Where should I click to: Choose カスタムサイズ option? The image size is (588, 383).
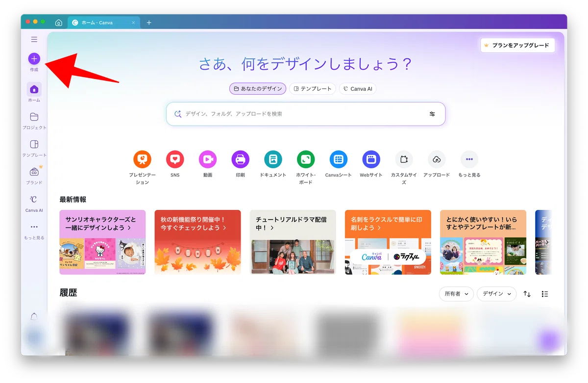tap(404, 159)
